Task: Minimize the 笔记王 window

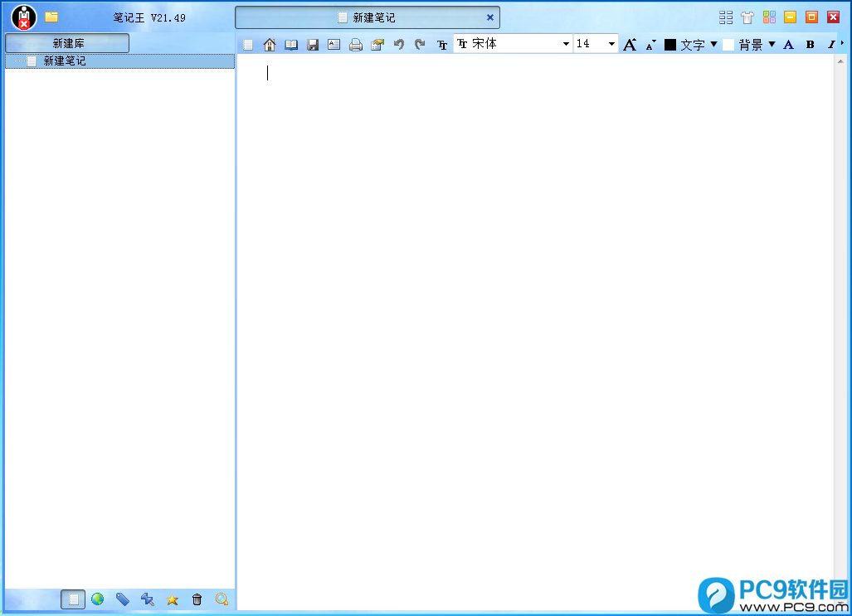Action: pos(791,17)
